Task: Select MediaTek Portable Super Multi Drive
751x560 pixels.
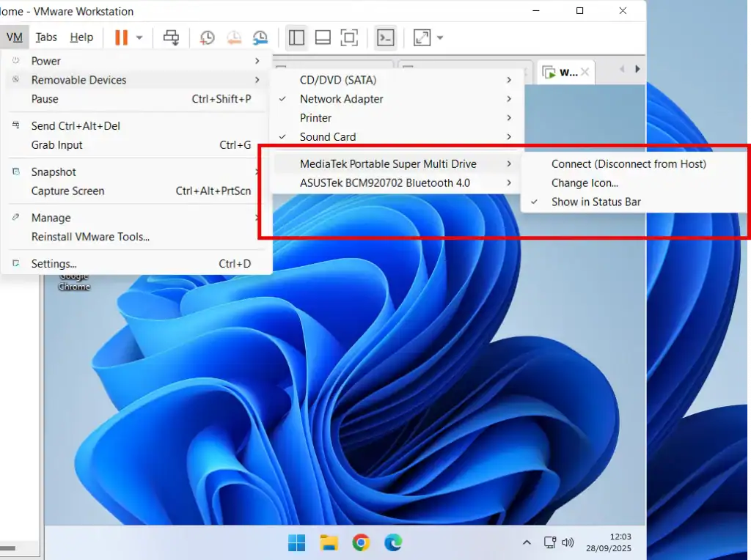Action: click(395, 163)
